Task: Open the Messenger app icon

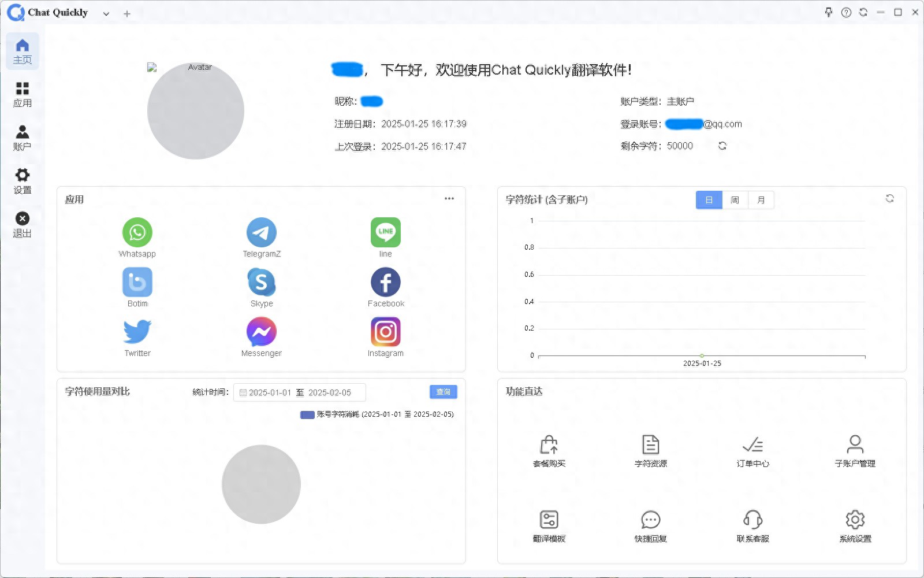Action: [x=262, y=332]
